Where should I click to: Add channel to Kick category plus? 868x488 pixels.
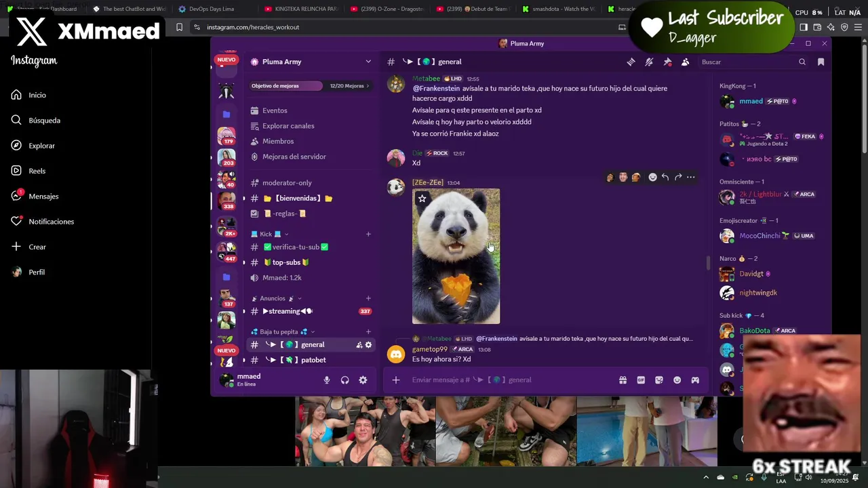[x=368, y=234]
